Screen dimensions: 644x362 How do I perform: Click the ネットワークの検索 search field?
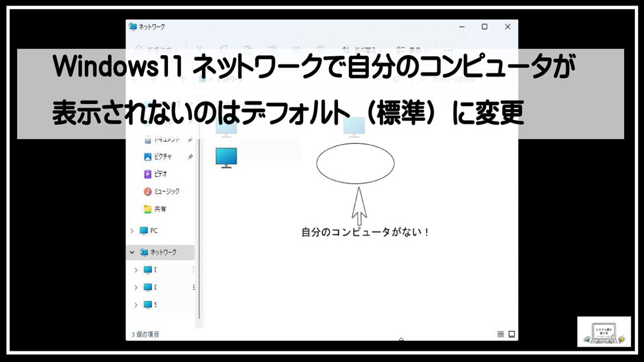click(x=462, y=79)
